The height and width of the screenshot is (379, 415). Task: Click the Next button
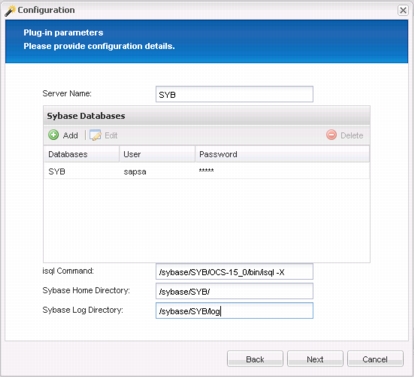(315, 359)
